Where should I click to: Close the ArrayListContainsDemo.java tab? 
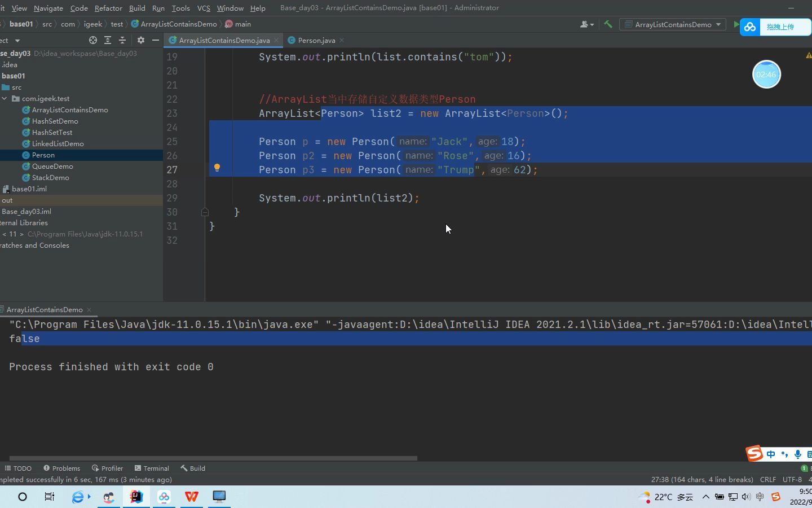point(276,40)
